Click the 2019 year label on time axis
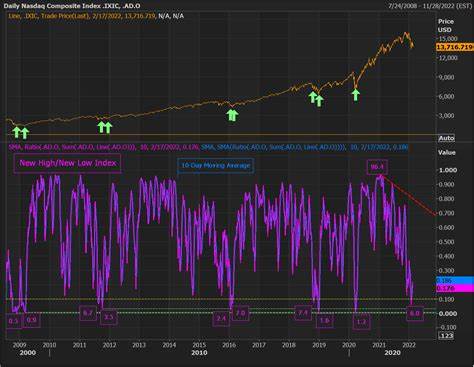The image size is (474, 367). point(319,345)
